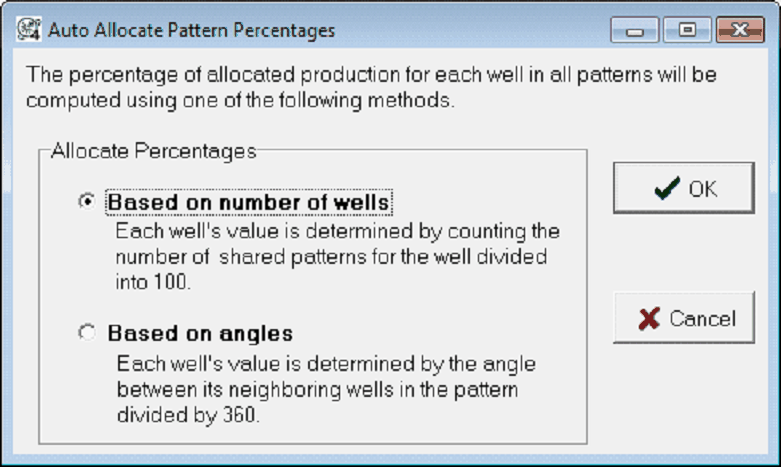Click the red X icon on Cancel
The height and width of the screenshot is (468, 782).
pos(649,319)
